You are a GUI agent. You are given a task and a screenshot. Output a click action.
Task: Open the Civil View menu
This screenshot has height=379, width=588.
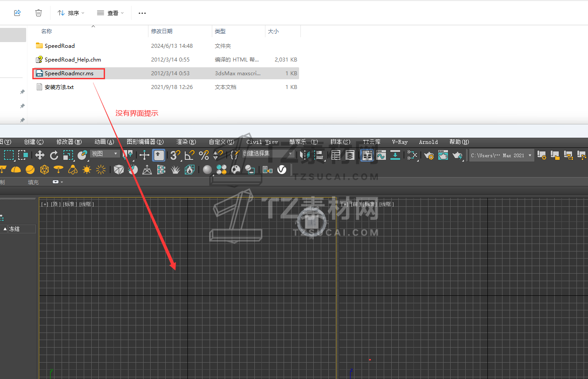click(262, 142)
